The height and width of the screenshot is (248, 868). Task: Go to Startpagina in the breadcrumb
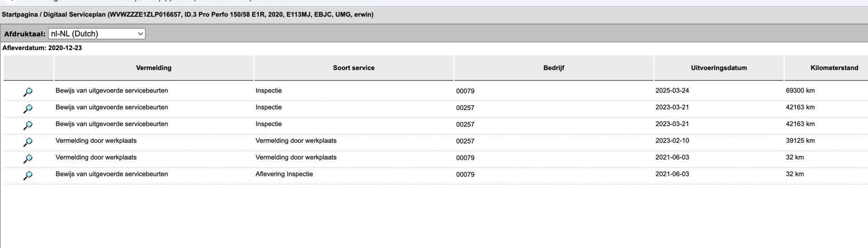[x=19, y=14]
